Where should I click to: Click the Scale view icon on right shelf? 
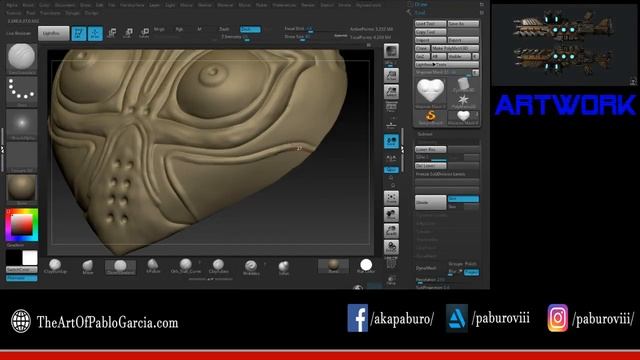coord(391,231)
